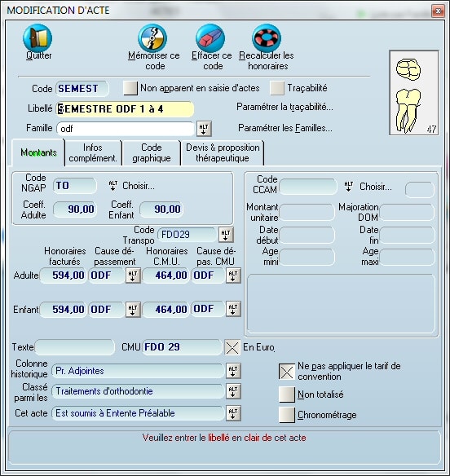Viewport: 450px width, 476px height.
Task: Click the CCAM Choisir arrow icon
Action: click(349, 187)
